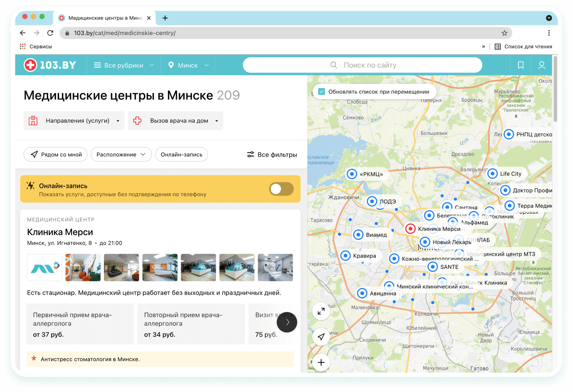Image resolution: width=573 pixels, height=392 pixels.
Task: Select the SANTE map marker
Action: (432, 267)
